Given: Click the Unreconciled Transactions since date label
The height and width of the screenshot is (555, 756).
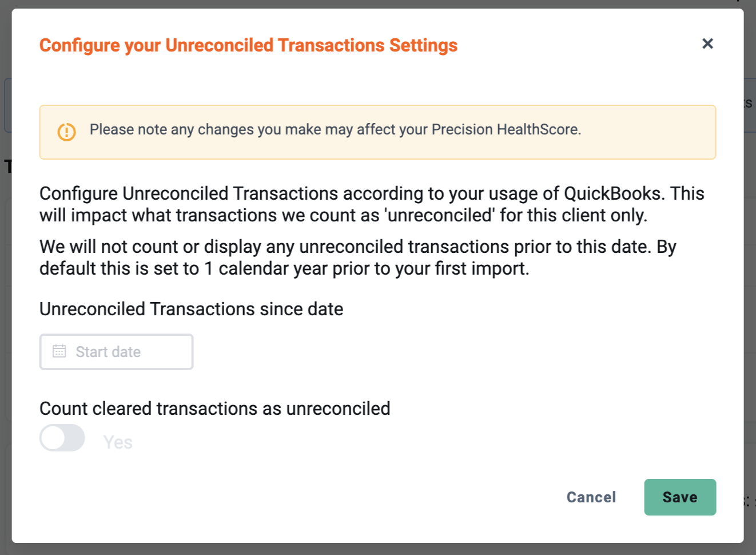Looking at the screenshot, I should click(192, 309).
